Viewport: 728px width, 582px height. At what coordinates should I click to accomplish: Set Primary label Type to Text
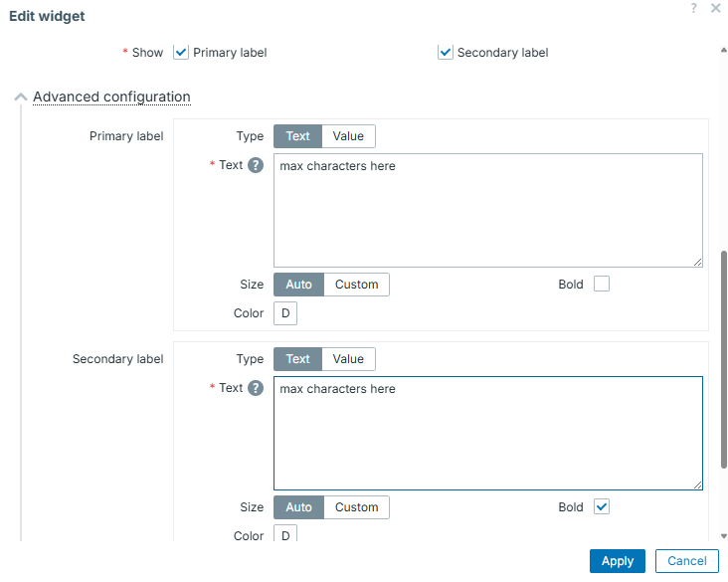(298, 136)
